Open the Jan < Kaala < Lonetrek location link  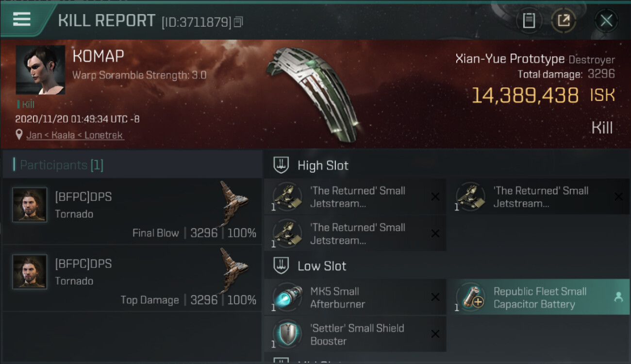click(75, 135)
